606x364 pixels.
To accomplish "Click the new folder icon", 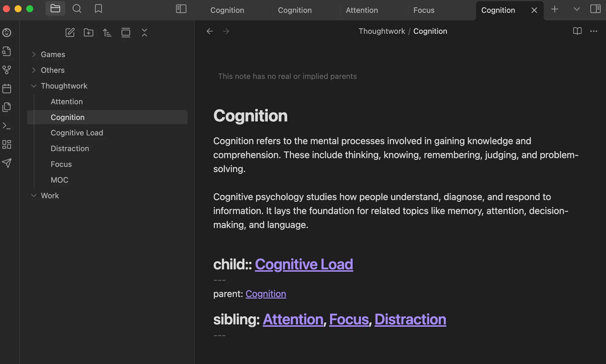I will 89,32.
